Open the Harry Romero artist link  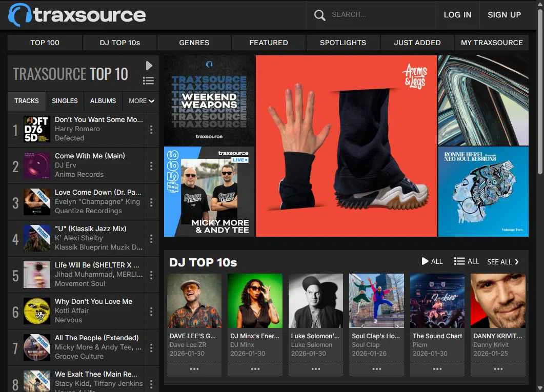point(77,129)
